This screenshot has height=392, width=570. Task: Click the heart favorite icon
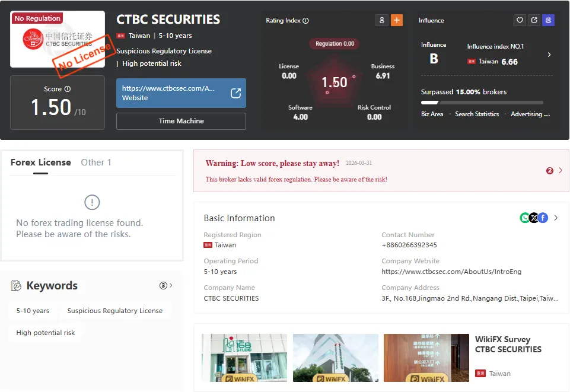tap(520, 20)
